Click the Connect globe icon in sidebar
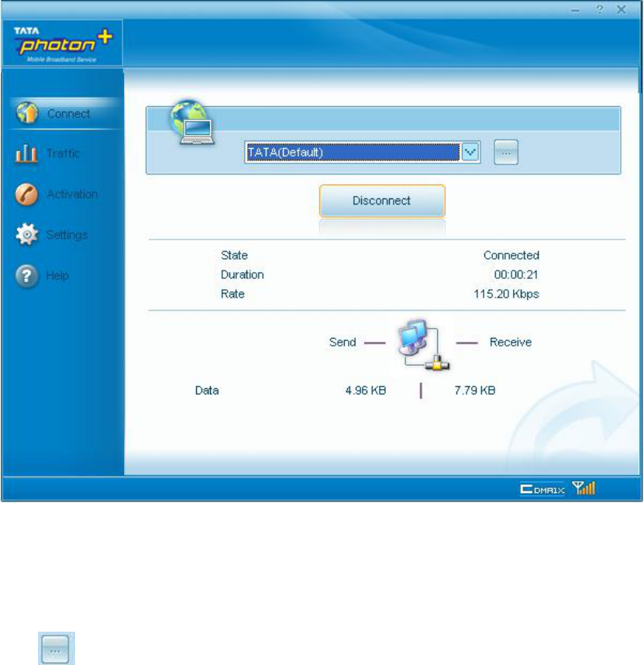 pyautogui.click(x=27, y=113)
